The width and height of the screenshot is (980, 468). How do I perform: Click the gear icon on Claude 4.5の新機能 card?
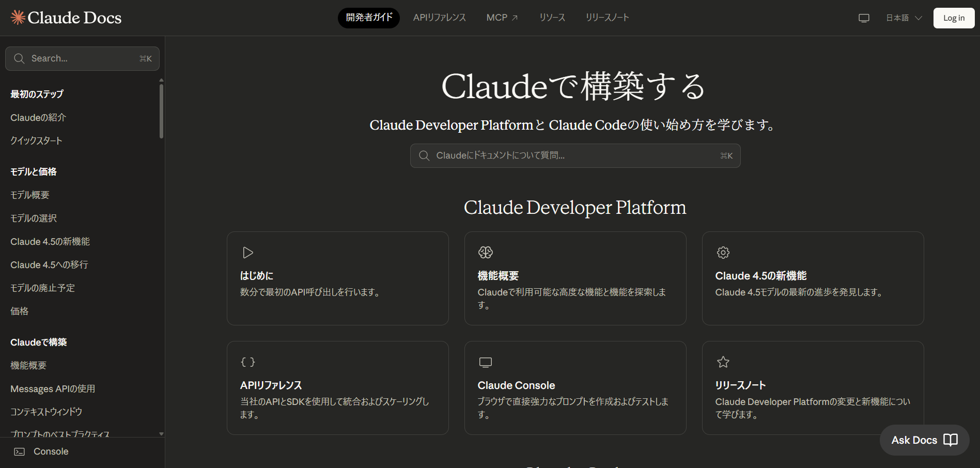[723, 252]
